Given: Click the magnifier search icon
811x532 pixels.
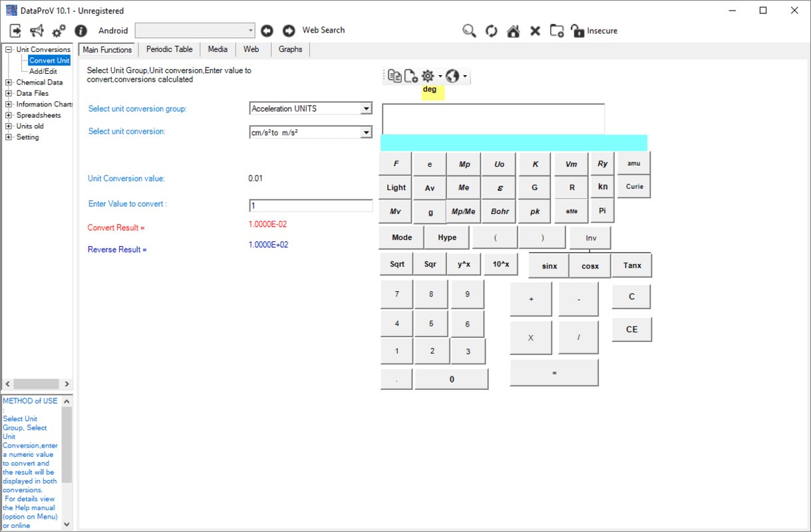Looking at the screenshot, I should (x=470, y=31).
